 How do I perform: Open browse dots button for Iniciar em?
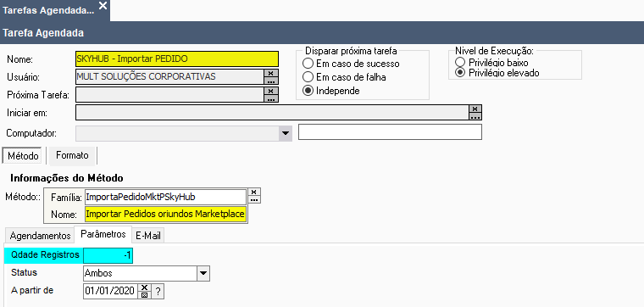tap(475, 116)
